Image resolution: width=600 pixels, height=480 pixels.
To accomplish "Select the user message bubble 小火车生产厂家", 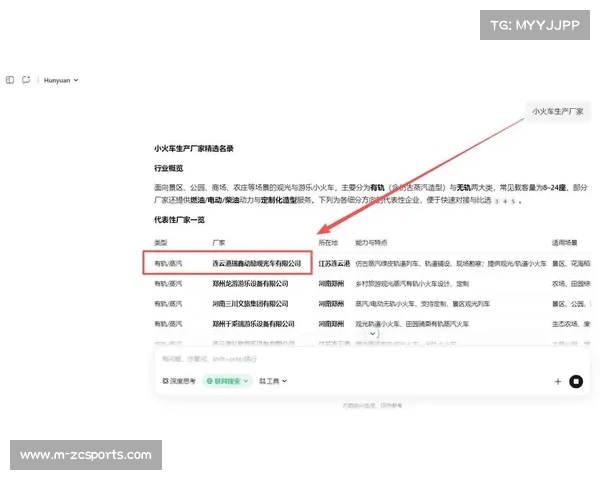I will coord(558,111).
